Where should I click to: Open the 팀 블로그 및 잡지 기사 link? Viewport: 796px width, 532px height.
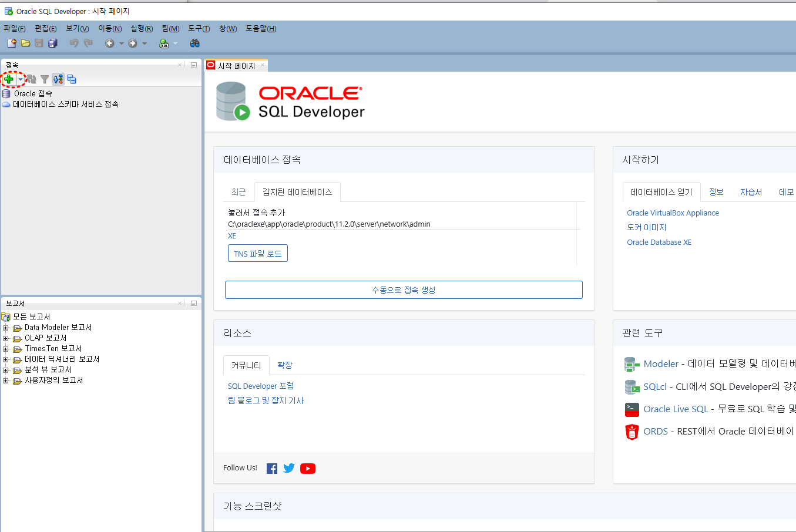click(266, 400)
